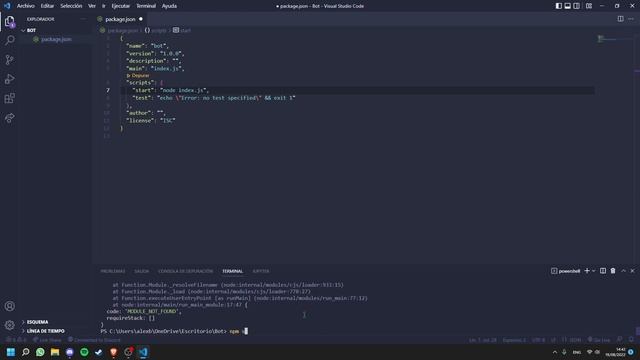Viewport: 640px width, 360px height.
Task: Click ENG language indicator in system tray
Action: tap(577, 352)
